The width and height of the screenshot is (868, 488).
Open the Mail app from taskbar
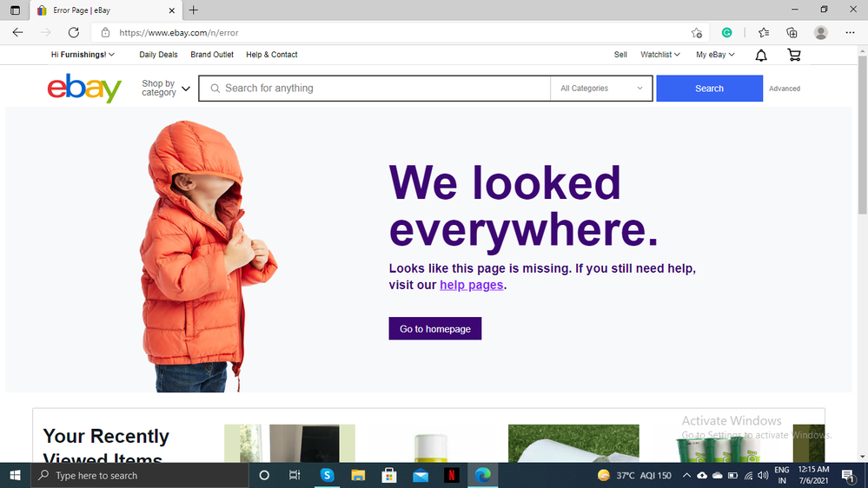click(421, 475)
